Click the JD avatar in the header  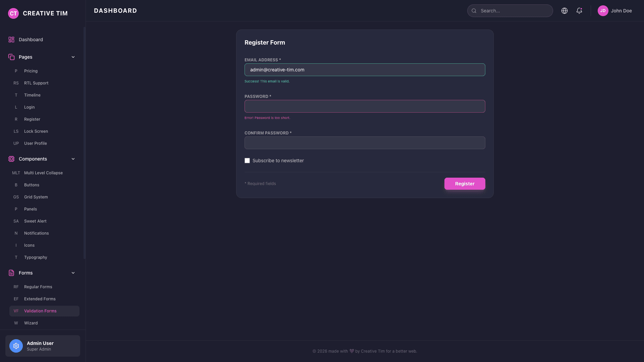[603, 11]
